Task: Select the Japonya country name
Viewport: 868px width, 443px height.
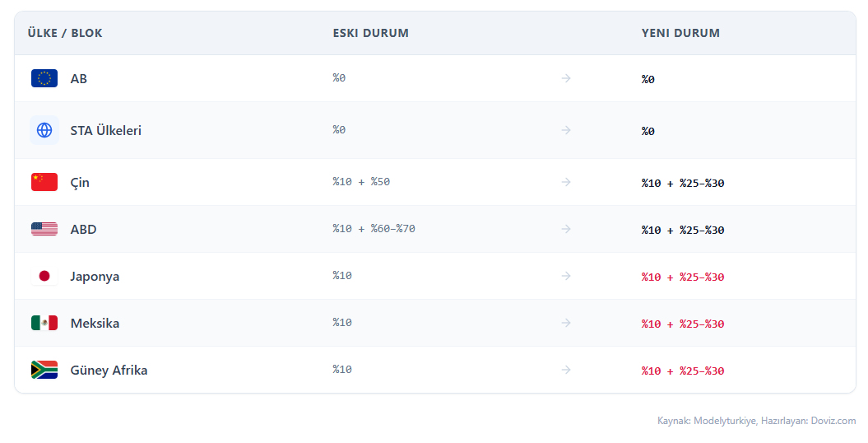Action: coord(95,276)
